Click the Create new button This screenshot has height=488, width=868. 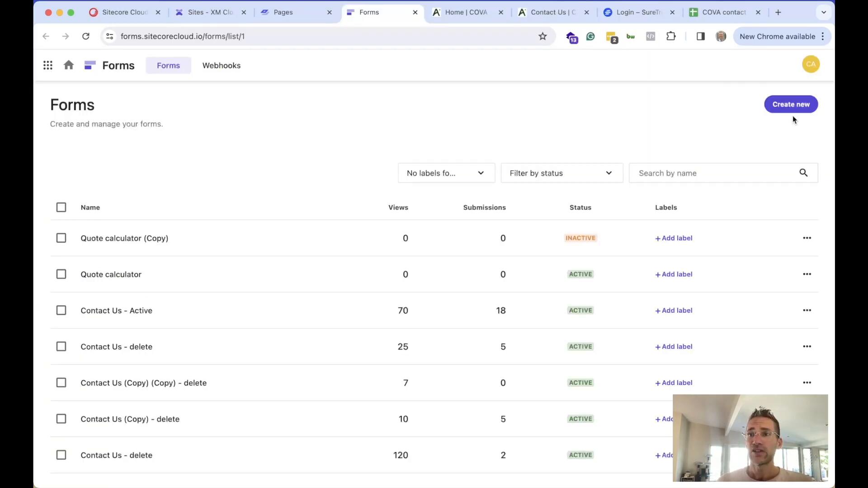point(791,104)
